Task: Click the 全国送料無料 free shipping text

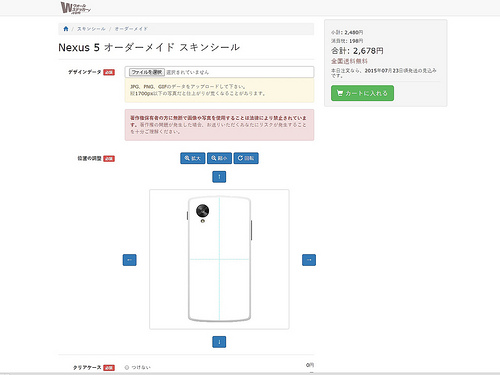Action: 349,61
